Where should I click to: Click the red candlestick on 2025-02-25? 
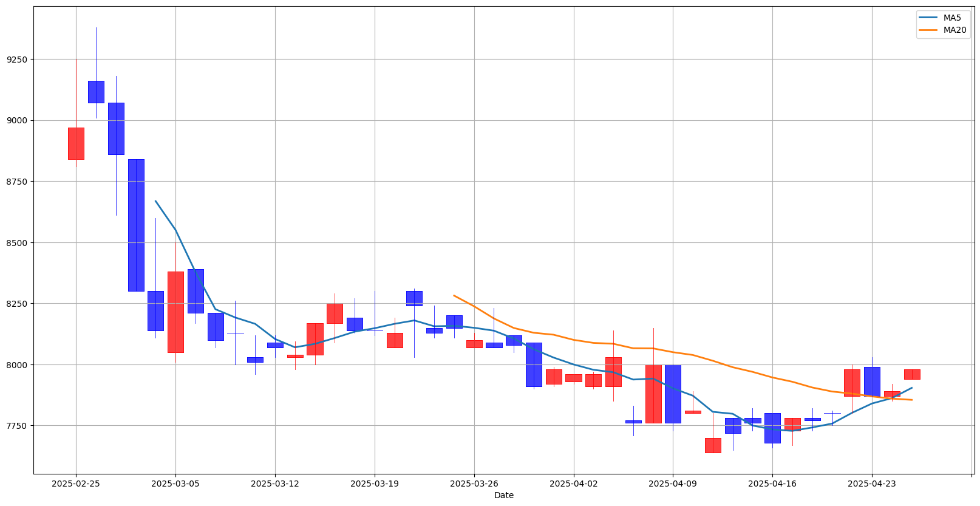[76, 143]
